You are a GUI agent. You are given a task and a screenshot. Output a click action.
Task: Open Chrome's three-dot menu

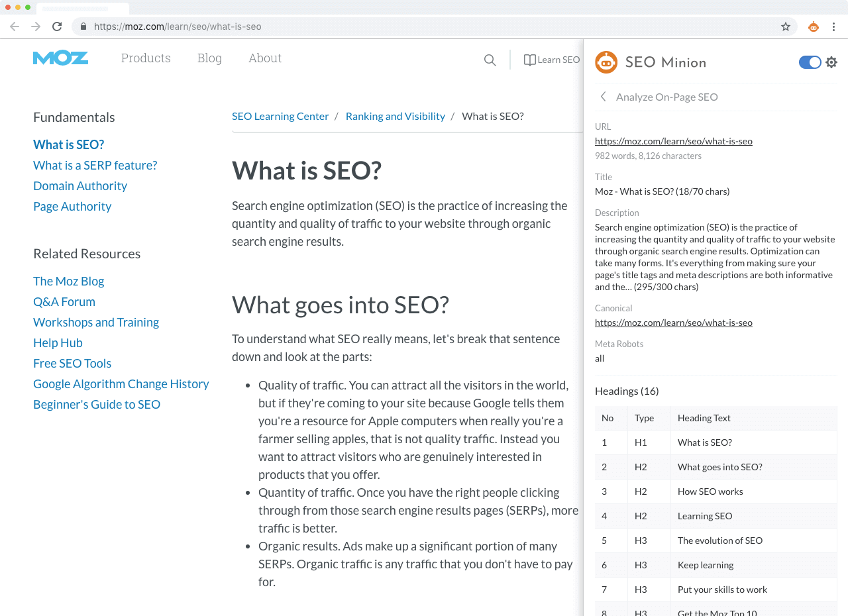pos(833,26)
